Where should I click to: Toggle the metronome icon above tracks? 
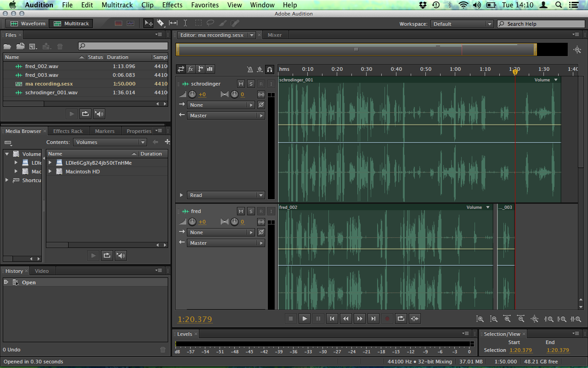[x=250, y=69]
